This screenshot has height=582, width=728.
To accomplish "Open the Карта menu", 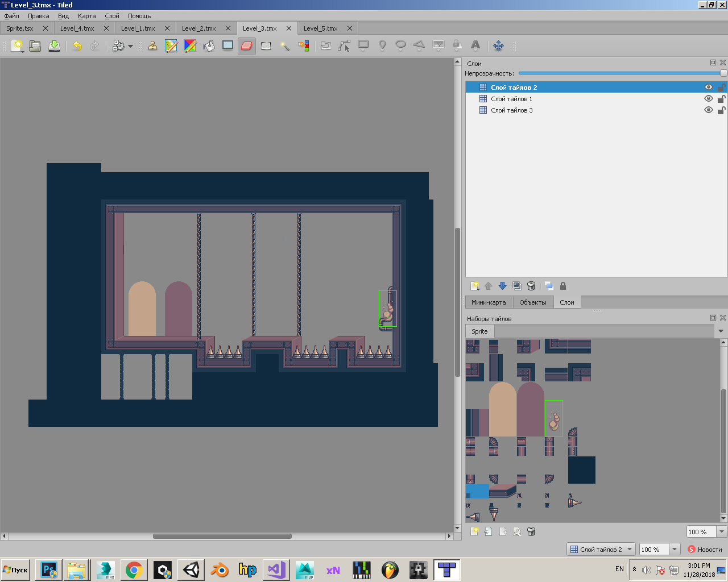I will pos(86,16).
